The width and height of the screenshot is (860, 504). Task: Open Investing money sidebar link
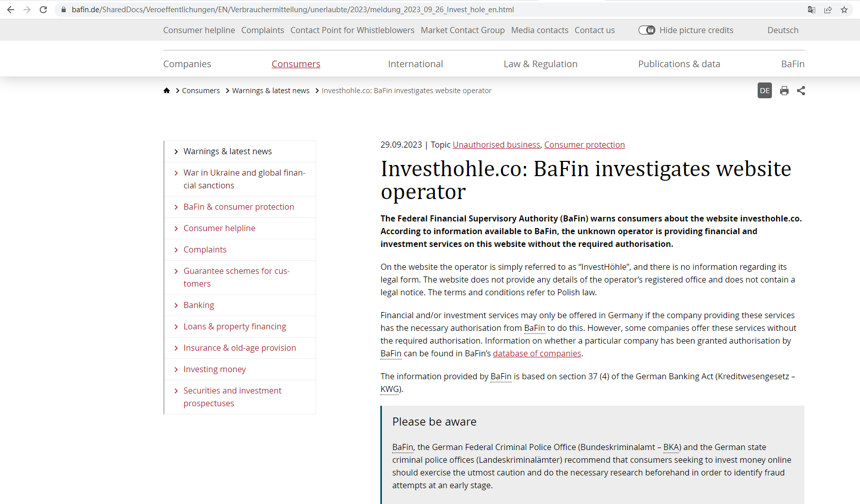(x=214, y=369)
